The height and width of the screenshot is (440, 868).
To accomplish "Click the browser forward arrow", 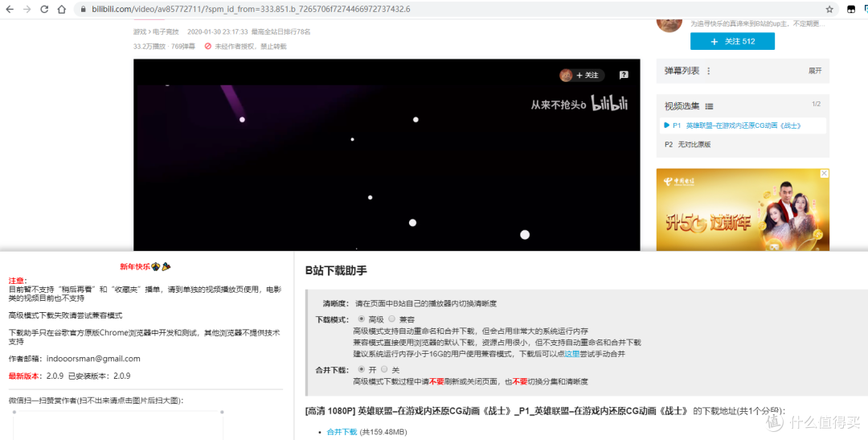I will pos(27,10).
